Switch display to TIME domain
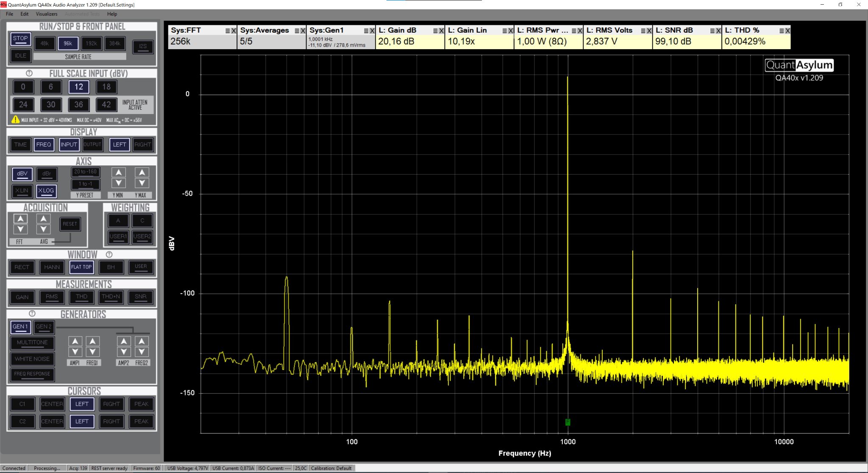 pyautogui.click(x=20, y=145)
